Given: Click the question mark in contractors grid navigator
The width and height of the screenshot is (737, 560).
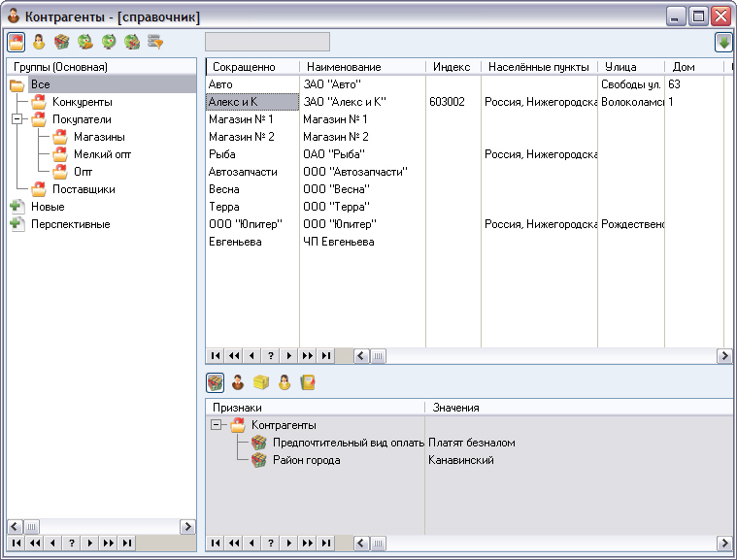Looking at the screenshot, I should [x=271, y=356].
